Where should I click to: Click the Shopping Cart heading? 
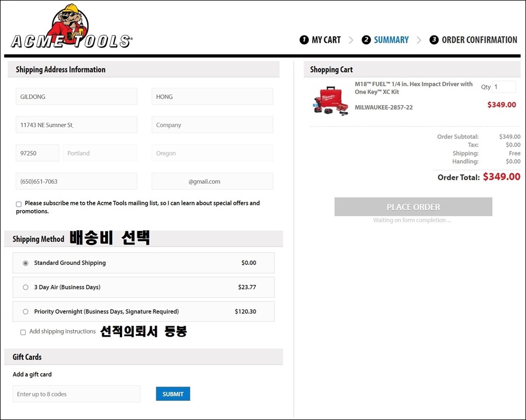(x=331, y=70)
